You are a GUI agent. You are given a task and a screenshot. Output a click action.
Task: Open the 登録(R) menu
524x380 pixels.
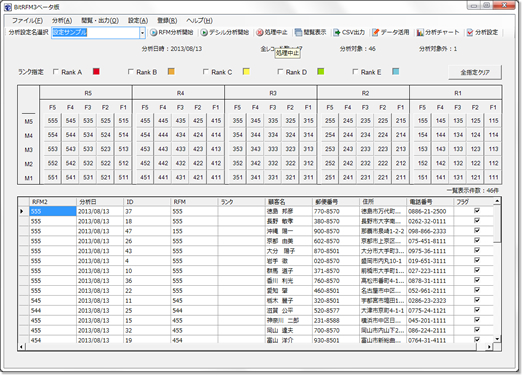167,21
